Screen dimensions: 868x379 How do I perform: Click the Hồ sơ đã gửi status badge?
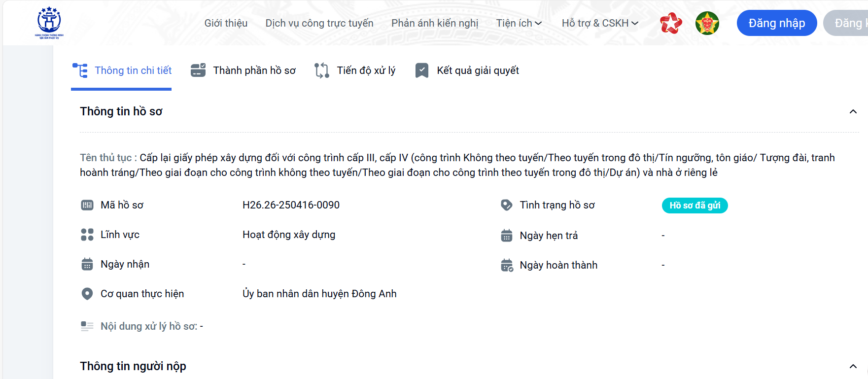pos(694,206)
